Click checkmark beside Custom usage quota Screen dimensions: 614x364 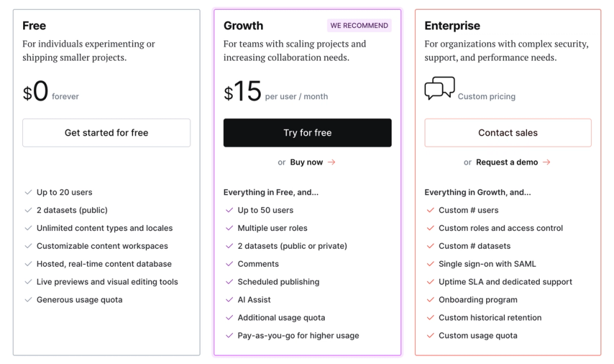point(430,336)
